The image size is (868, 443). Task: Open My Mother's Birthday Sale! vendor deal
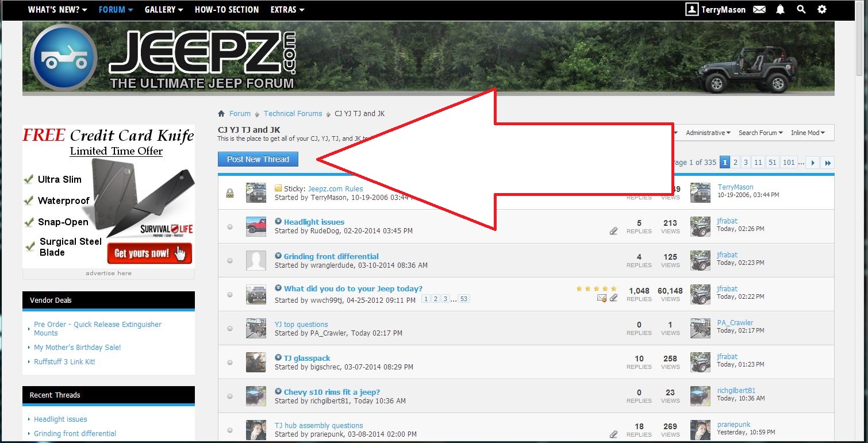click(78, 348)
